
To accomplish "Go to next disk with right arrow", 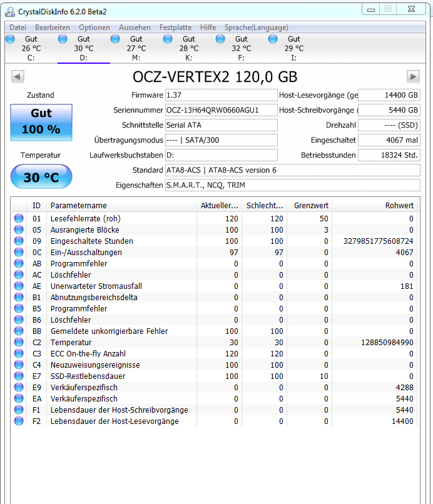I will pyautogui.click(x=413, y=77).
